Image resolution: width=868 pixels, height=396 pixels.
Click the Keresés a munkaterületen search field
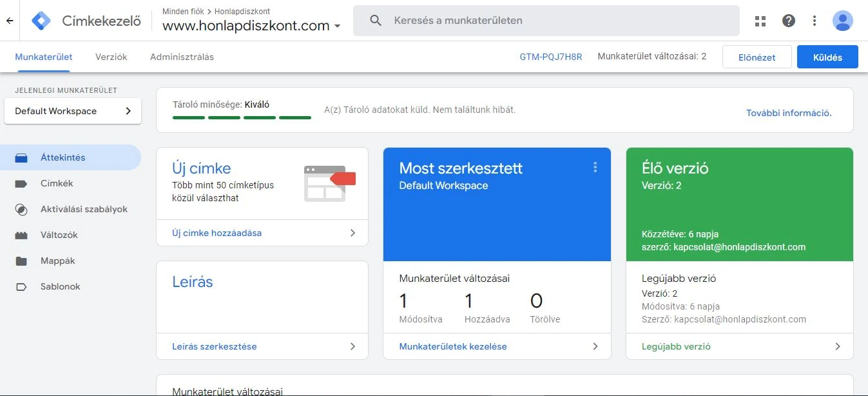tap(546, 21)
